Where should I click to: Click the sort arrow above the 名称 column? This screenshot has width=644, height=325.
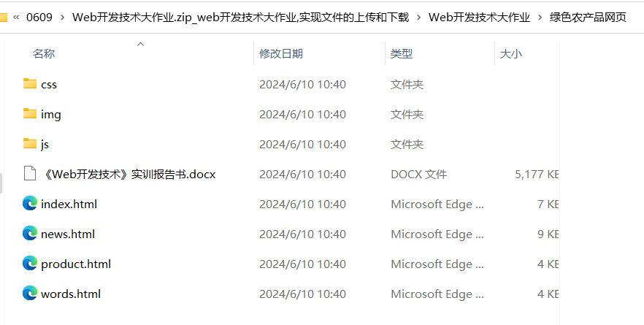(141, 44)
